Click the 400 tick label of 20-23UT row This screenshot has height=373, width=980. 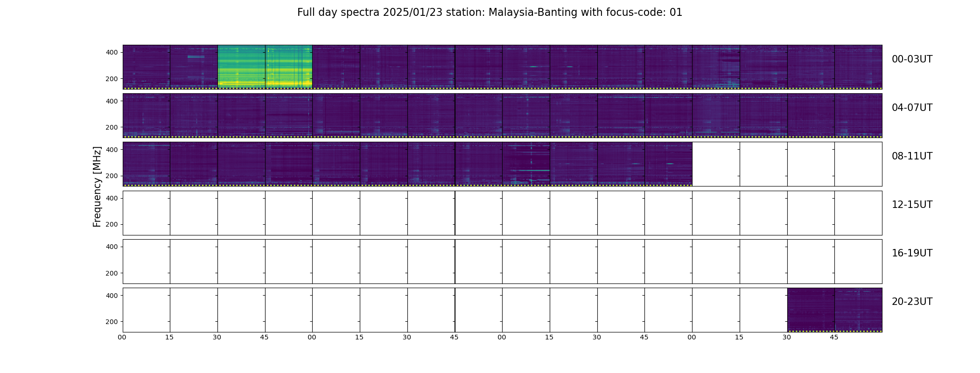click(112, 296)
